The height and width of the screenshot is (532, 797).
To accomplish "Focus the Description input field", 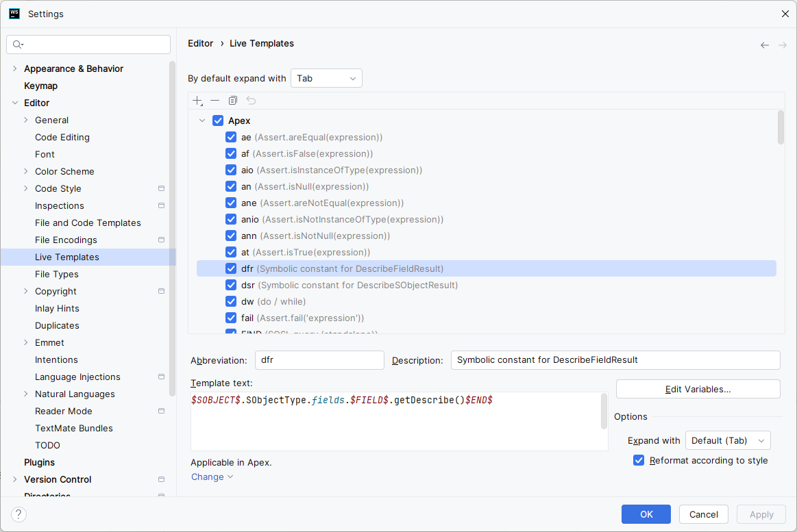I will point(615,360).
